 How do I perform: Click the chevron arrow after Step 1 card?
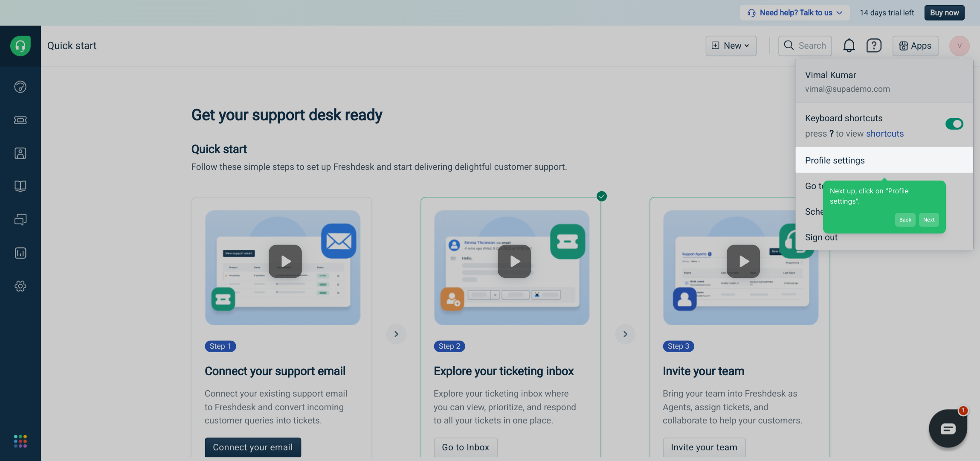coord(396,334)
